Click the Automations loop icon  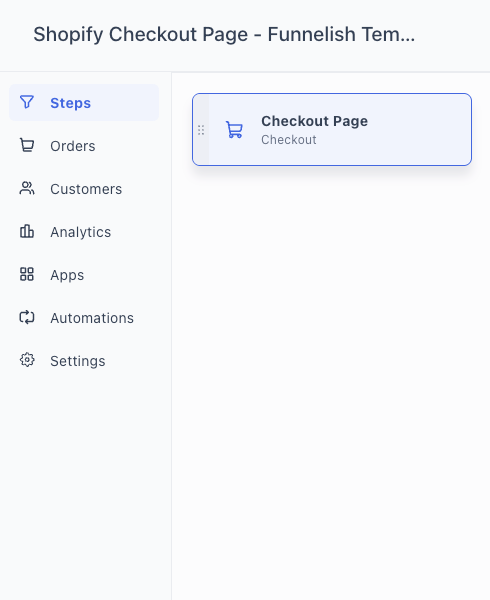coord(27,317)
